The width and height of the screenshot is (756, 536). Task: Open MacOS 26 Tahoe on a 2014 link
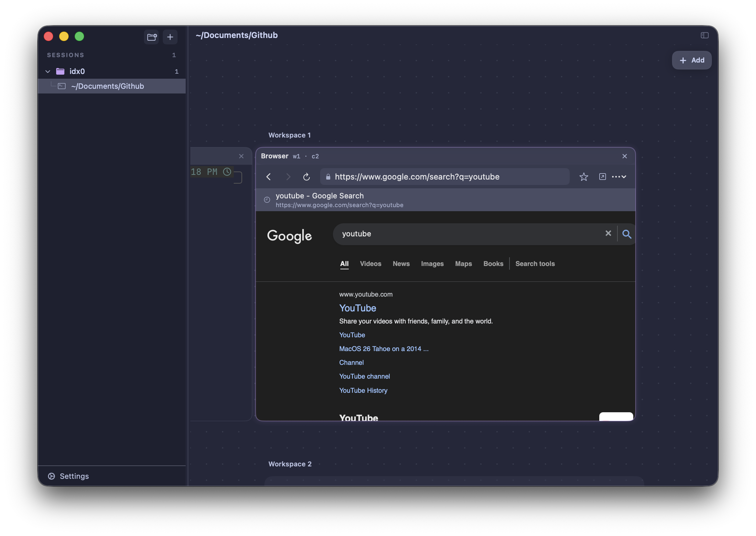(384, 349)
